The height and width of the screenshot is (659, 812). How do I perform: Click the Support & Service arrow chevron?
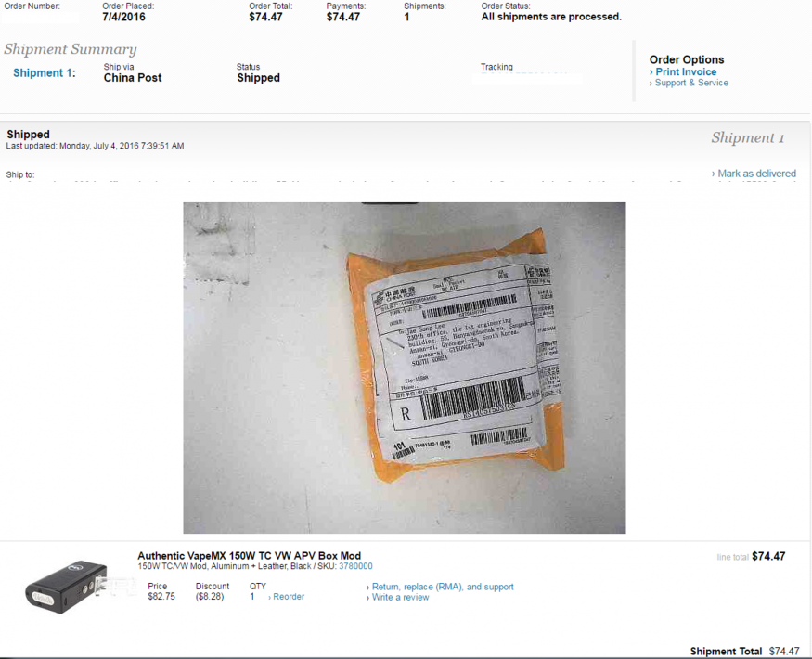tap(651, 84)
